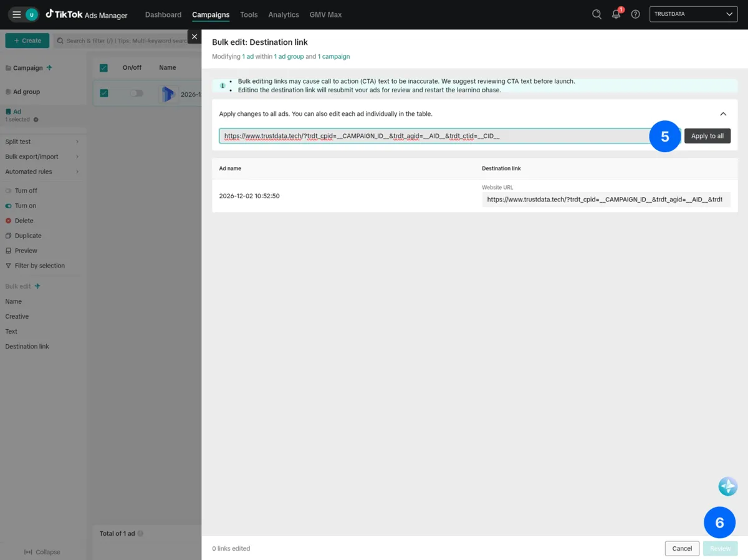Click the search magnifier icon in top bar
Viewport: 748px width, 560px height.
pyautogui.click(x=596, y=14)
